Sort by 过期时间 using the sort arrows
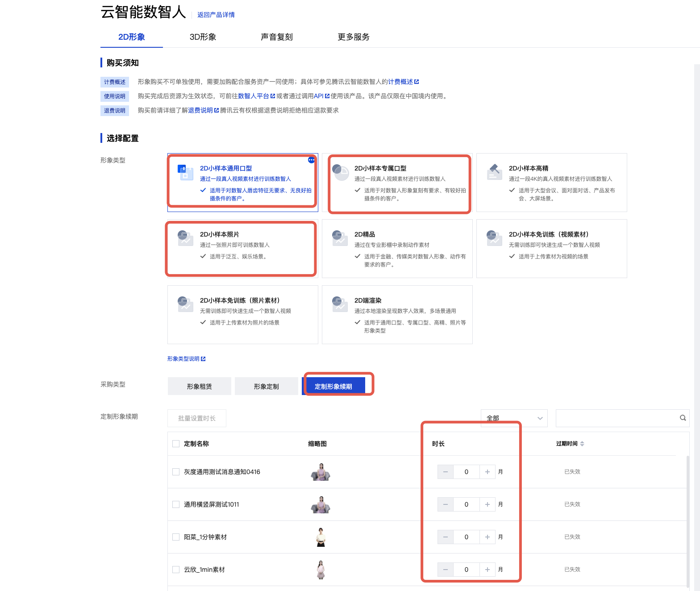The height and width of the screenshot is (591, 700). coord(582,444)
